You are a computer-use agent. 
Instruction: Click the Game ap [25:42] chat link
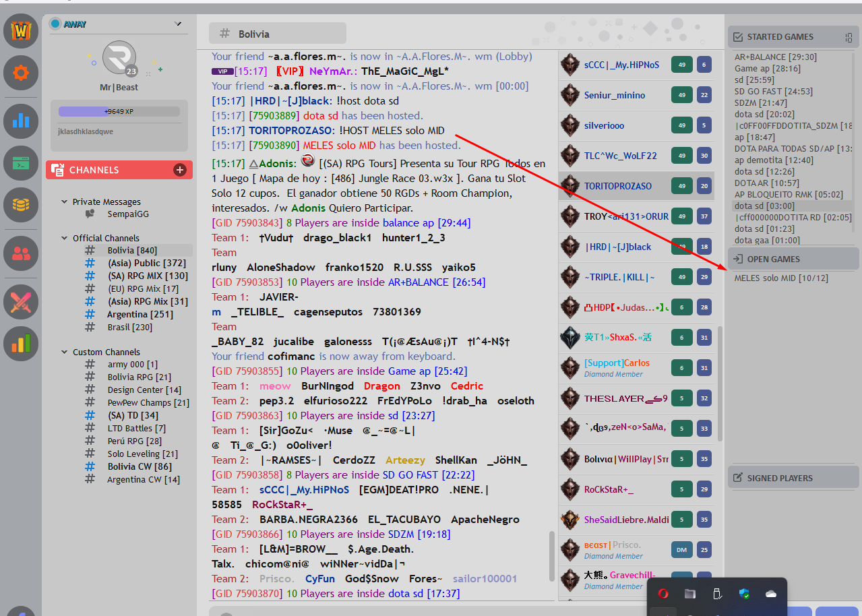tap(428, 371)
